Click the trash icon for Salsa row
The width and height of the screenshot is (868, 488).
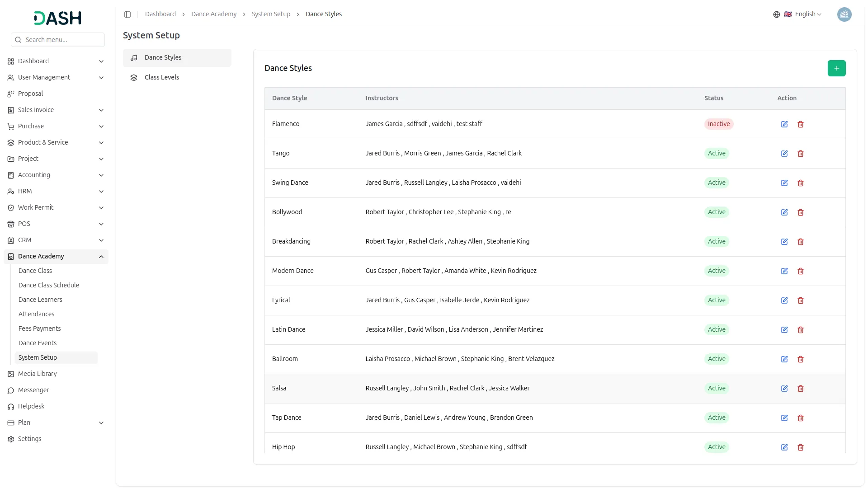[801, 389]
